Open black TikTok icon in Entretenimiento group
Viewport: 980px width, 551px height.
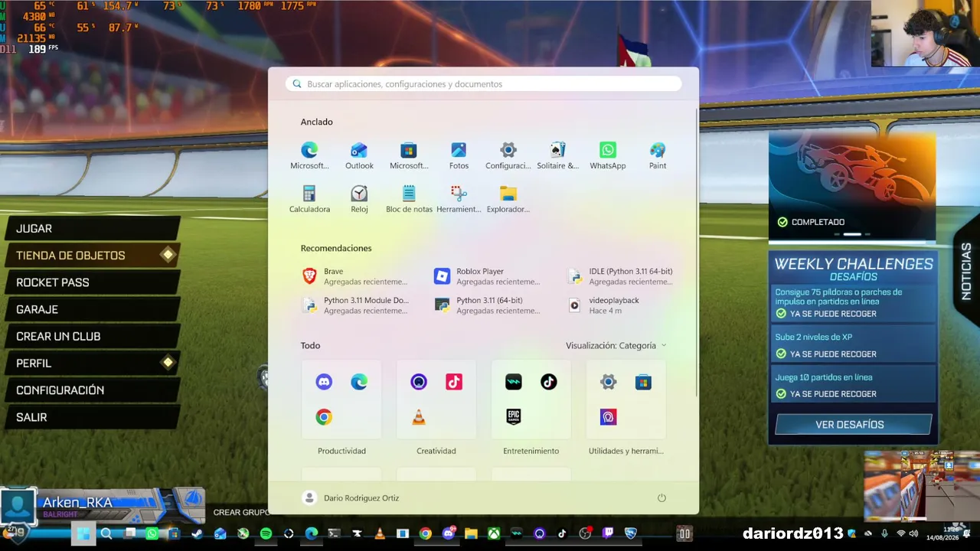549,382
